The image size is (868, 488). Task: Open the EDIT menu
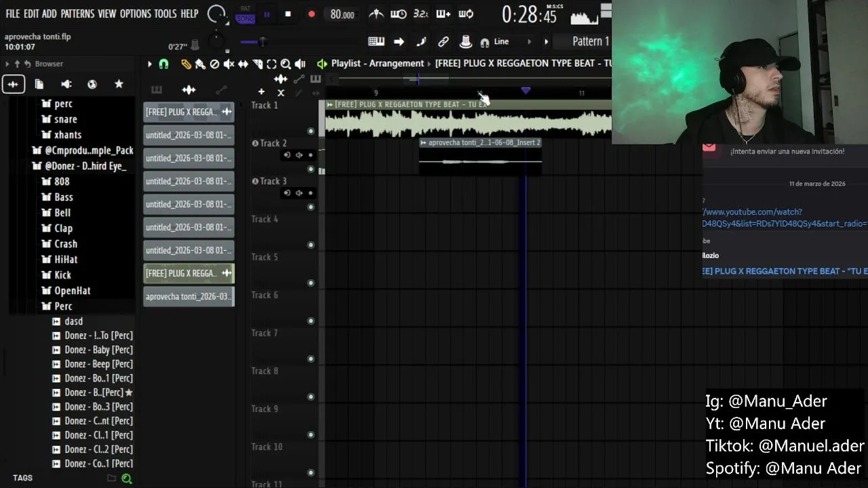point(31,14)
